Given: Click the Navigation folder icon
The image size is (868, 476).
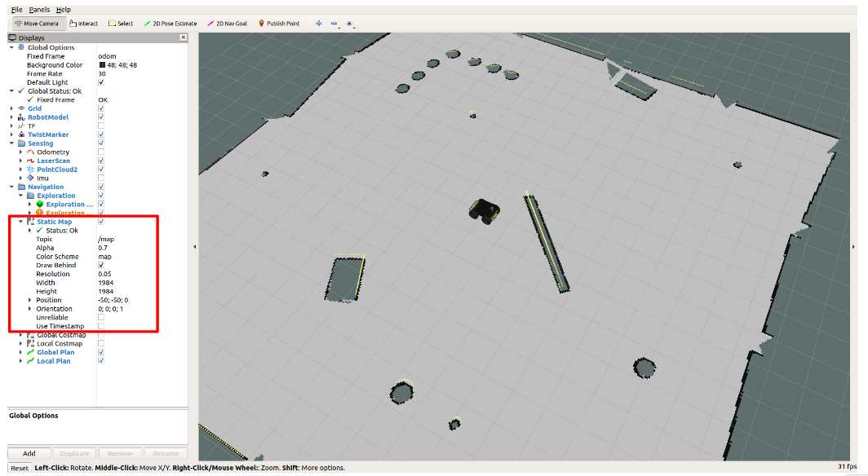Looking at the screenshot, I should (21, 187).
